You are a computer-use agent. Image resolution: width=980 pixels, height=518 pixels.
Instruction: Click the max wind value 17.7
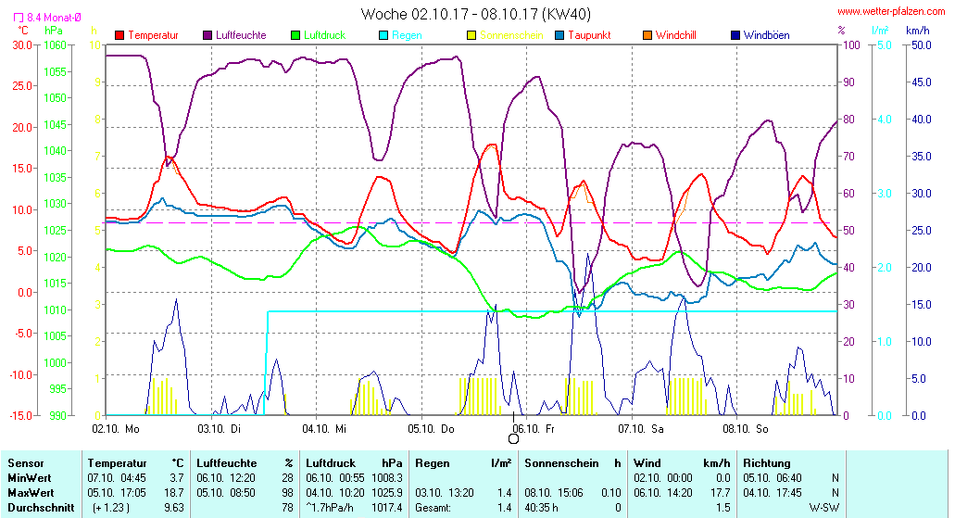(721, 493)
